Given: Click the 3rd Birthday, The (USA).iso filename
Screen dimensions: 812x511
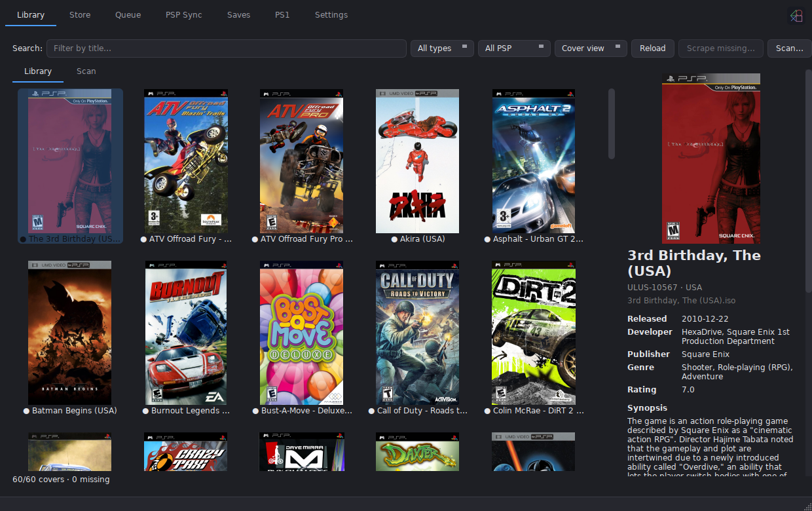Looking at the screenshot, I should pos(681,301).
